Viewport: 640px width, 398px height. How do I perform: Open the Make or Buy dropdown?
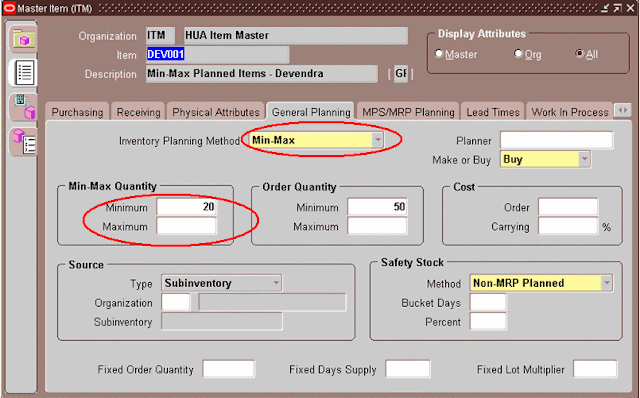584,159
